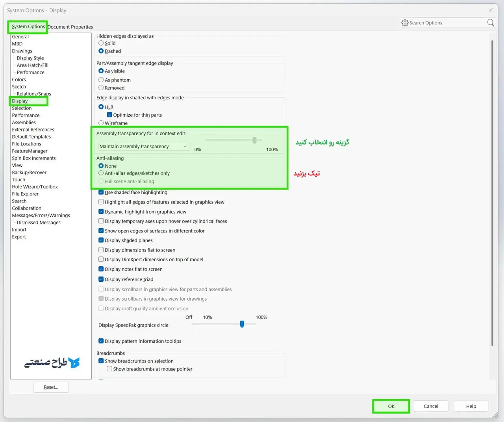The height and width of the screenshot is (422, 504).
Task: Open the System Options tab
Action: [28, 26]
